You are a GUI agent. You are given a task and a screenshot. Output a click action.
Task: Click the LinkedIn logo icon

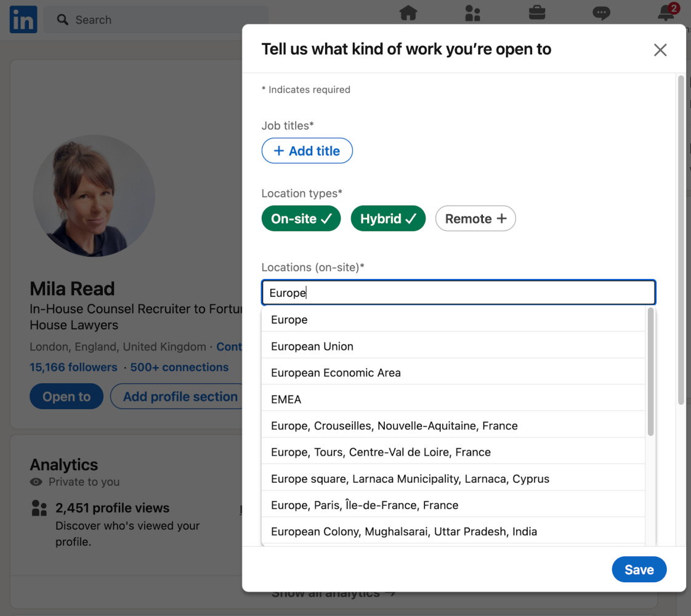coord(23,19)
